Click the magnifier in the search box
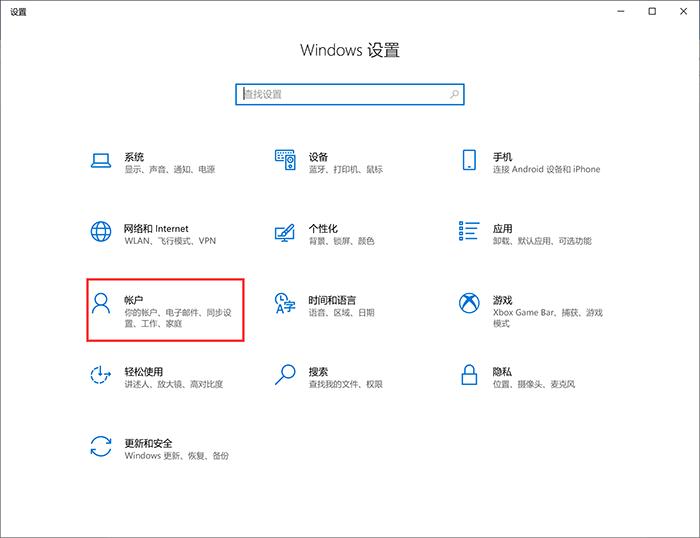700x538 pixels. (454, 94)
